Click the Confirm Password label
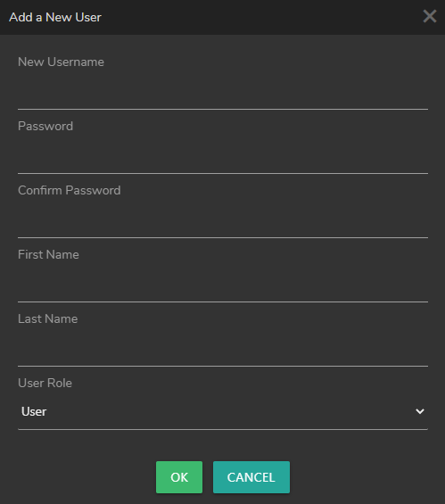The width and height of the screenshot is (445, 504). point(70,190)
